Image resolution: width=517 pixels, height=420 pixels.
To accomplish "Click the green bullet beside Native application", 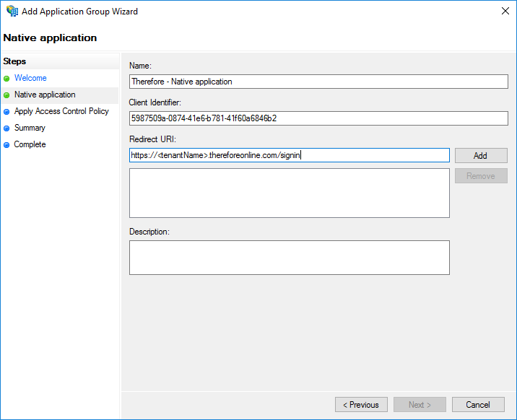I will point(7,95).
